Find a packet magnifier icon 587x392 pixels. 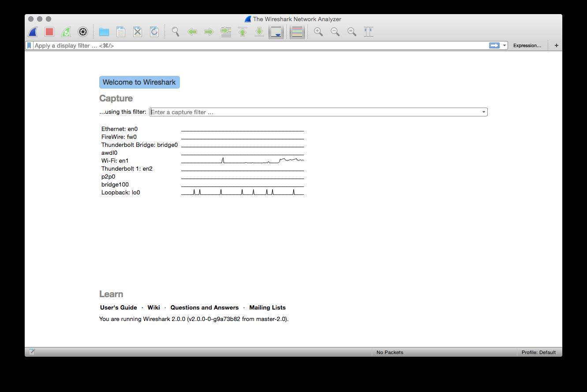[x=176, y=32]
